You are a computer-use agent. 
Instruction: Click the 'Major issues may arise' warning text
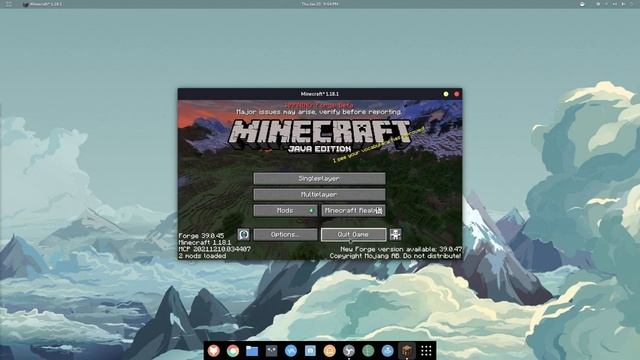(319, 111)
